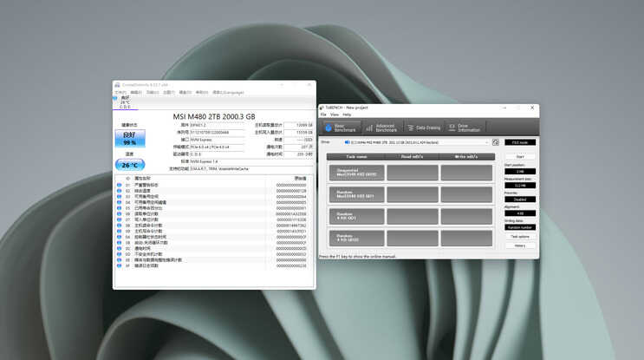The image size is (644, 360).
Task: Switch to the Drive Information tab
Action: click(x=465, y=128)
